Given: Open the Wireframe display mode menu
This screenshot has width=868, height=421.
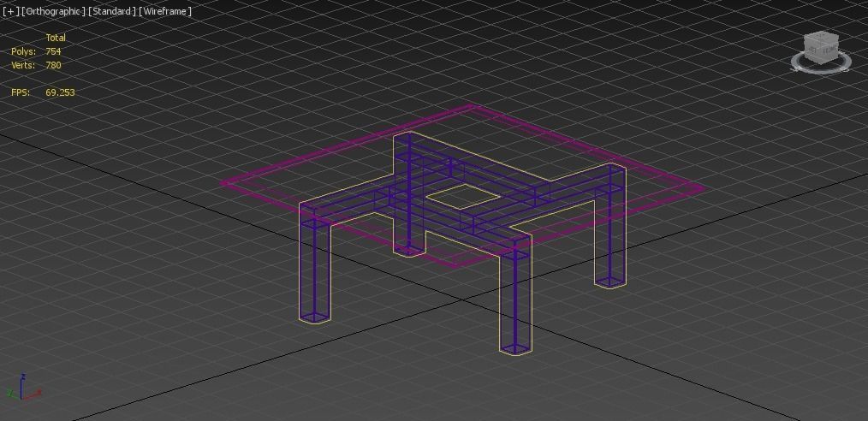Looking at the screenshot, I should (x=165, y=11).
